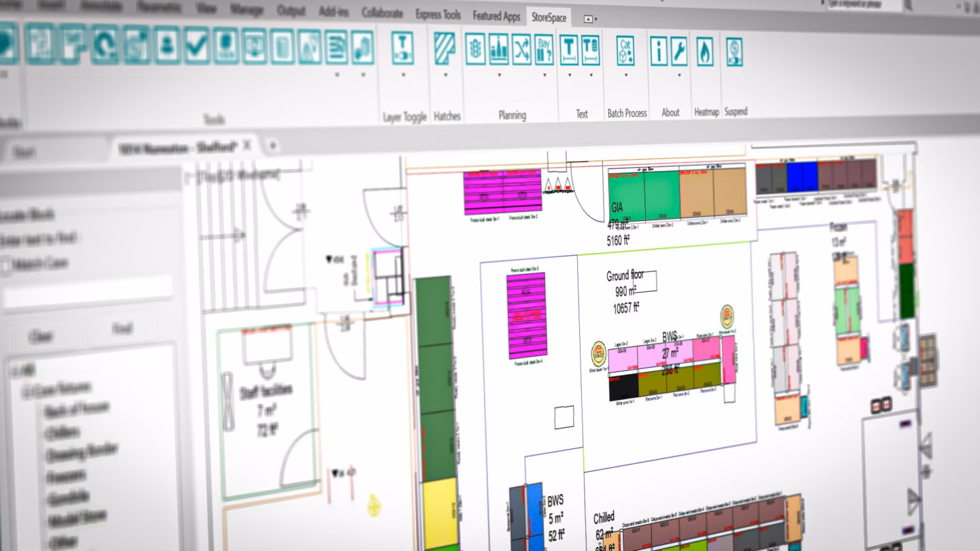980x551 pixels.
Task: Click the Suspend icon in ribbon
Action: [x=734, y=52]
